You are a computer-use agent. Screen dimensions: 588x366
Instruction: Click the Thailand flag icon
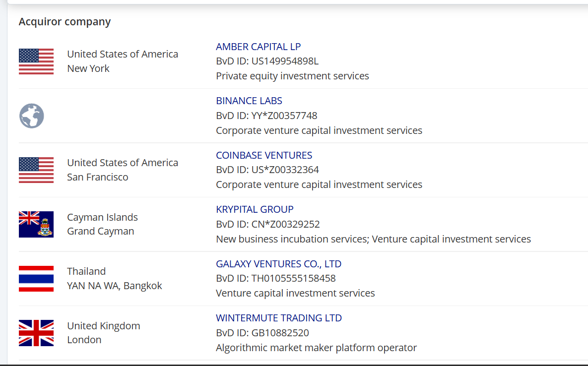pyautogui.click(x=36, y=279)
